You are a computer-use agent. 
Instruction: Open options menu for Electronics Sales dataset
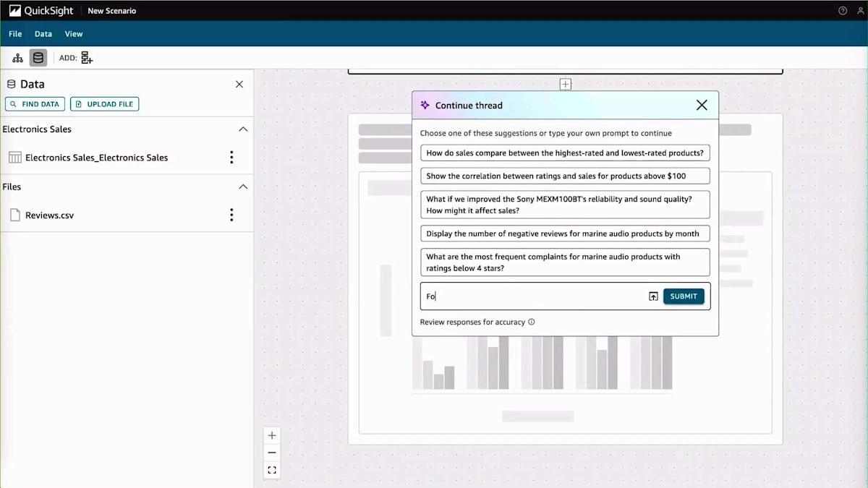click(x=231, y=158)
